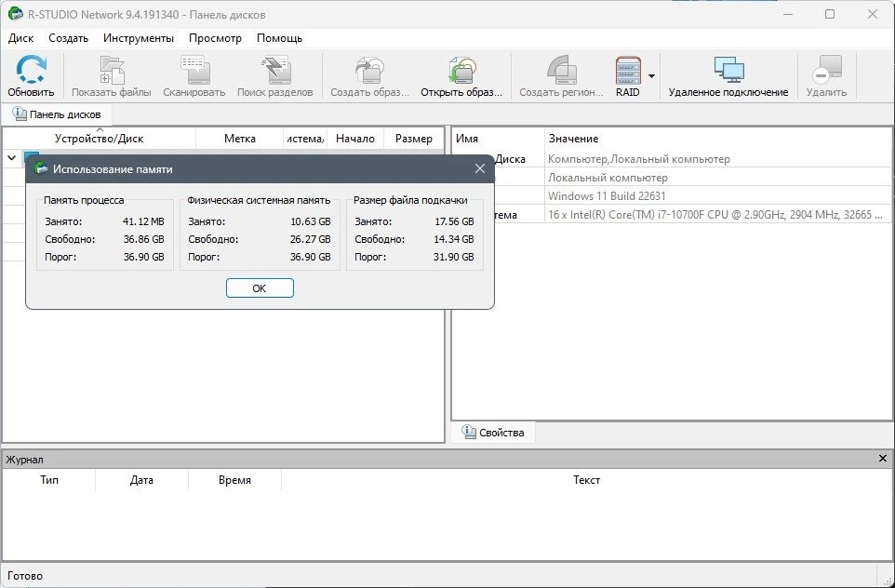Image resolution: width=895 pixels, height=588 pixels.
Task: Open the RAID dropdown arrow
Action: click(651, 76)
